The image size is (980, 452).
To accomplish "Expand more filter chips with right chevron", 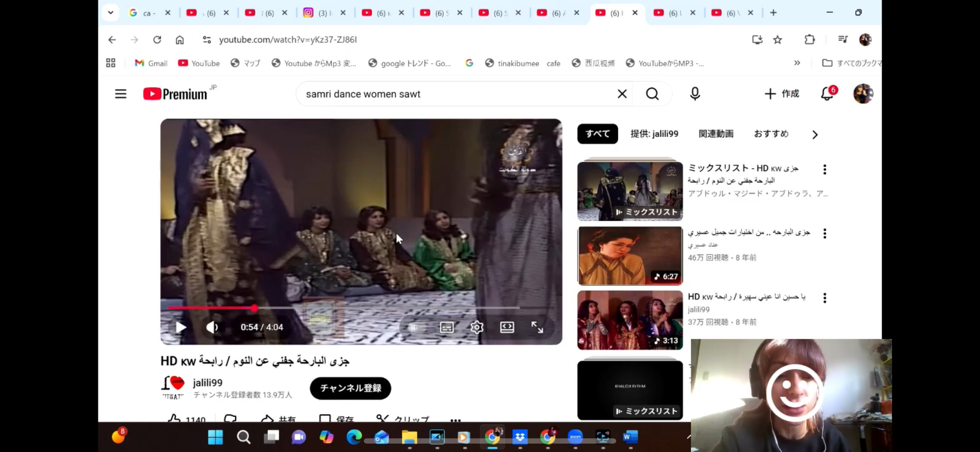I will click(x=815, y=135).
